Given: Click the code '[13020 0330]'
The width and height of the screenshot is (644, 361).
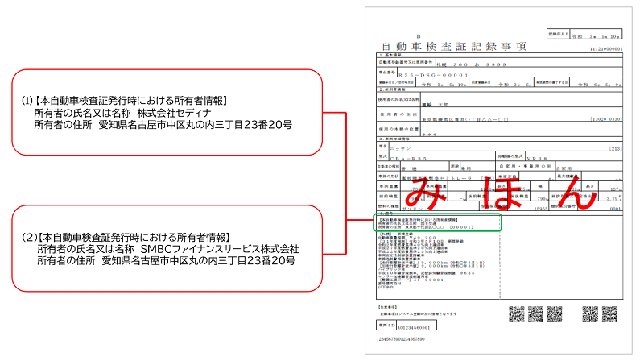Looking at the screenshot, I should pyautogui.click(x=606, y=119).
